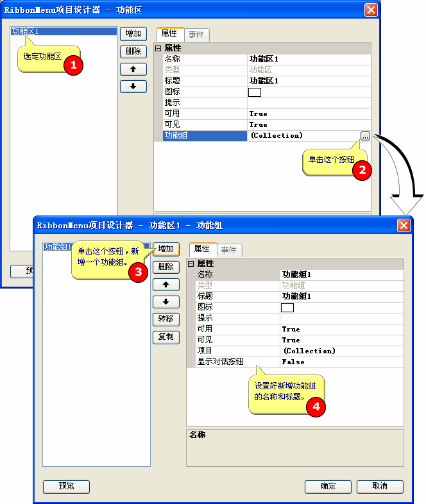This screenshot has height=504, width=426.
Task: Confirm with the 确定 button
Action: coord(328,486)
